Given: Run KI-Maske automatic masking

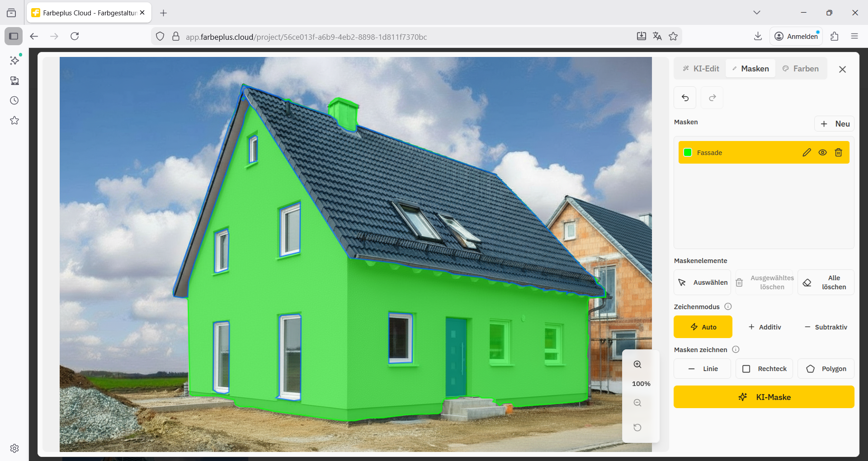Looking at the screenshot, I should coord(763,397).
